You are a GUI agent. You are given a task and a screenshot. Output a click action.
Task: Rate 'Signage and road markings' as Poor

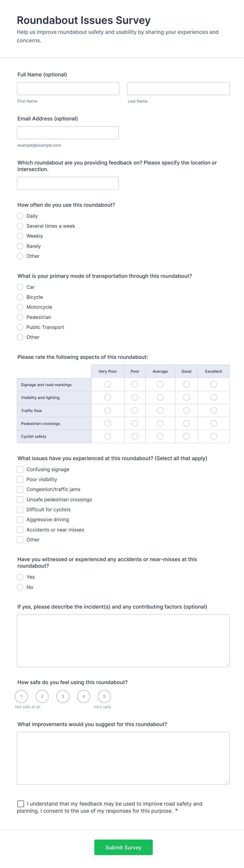(135, 384)
